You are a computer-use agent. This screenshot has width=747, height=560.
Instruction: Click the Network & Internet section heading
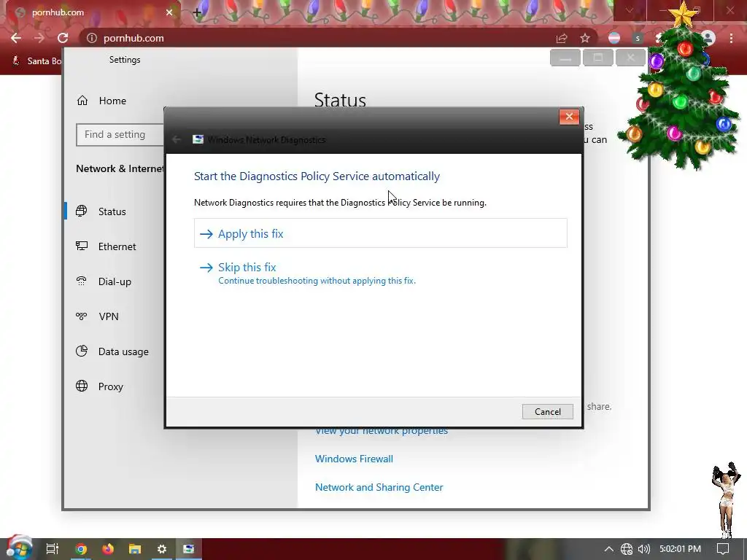[120, 168]
